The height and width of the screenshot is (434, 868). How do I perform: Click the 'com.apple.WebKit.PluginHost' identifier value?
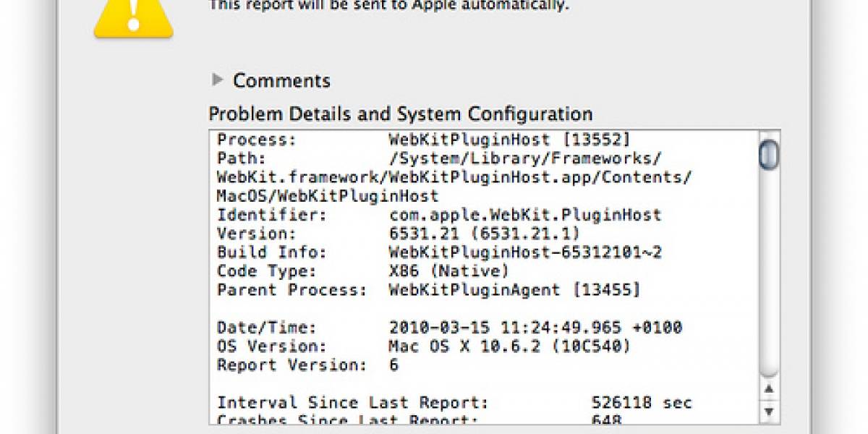click(x=525, y=215)
